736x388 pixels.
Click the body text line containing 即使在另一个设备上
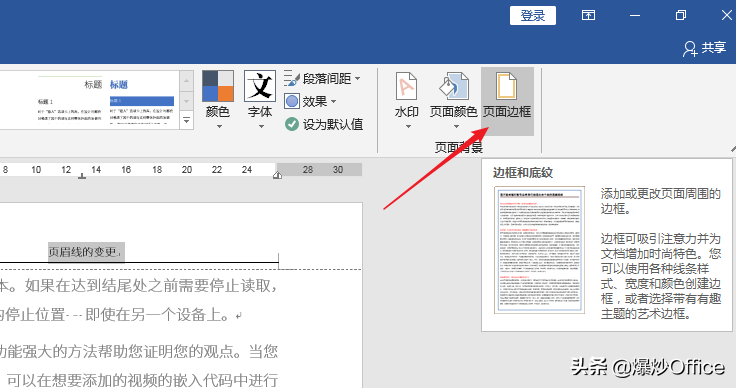click(x=121, y=314)
